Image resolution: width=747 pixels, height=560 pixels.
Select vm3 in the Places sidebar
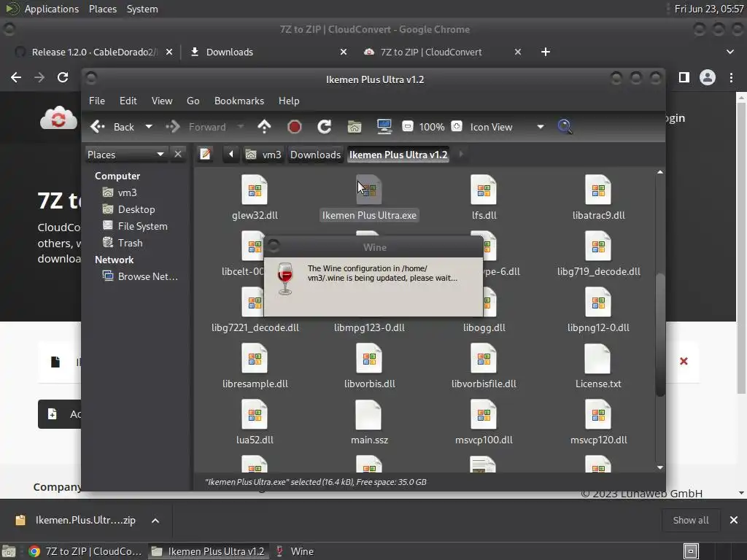point(127,192)
